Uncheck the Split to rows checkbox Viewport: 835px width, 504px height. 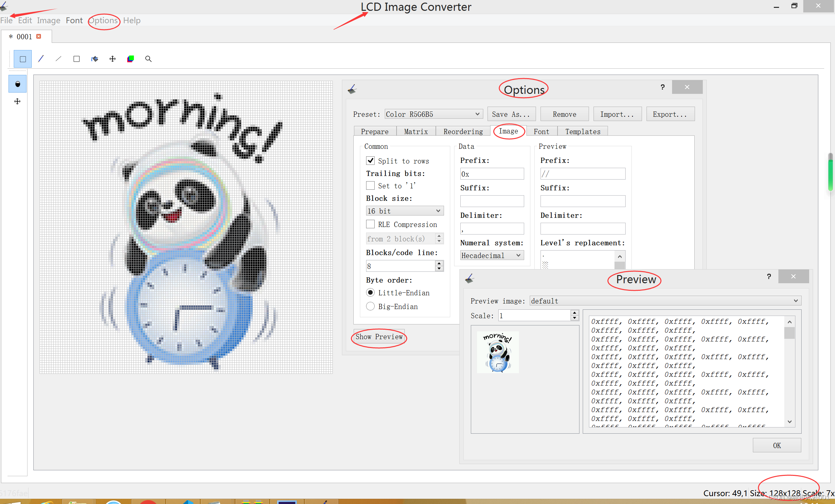point(370,161)
